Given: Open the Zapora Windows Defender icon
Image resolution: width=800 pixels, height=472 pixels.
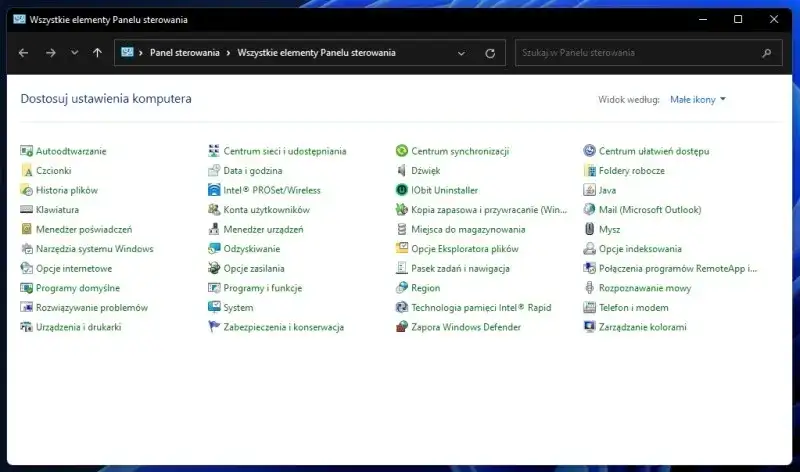Looking at the screenshot, I should click(402, 327).
